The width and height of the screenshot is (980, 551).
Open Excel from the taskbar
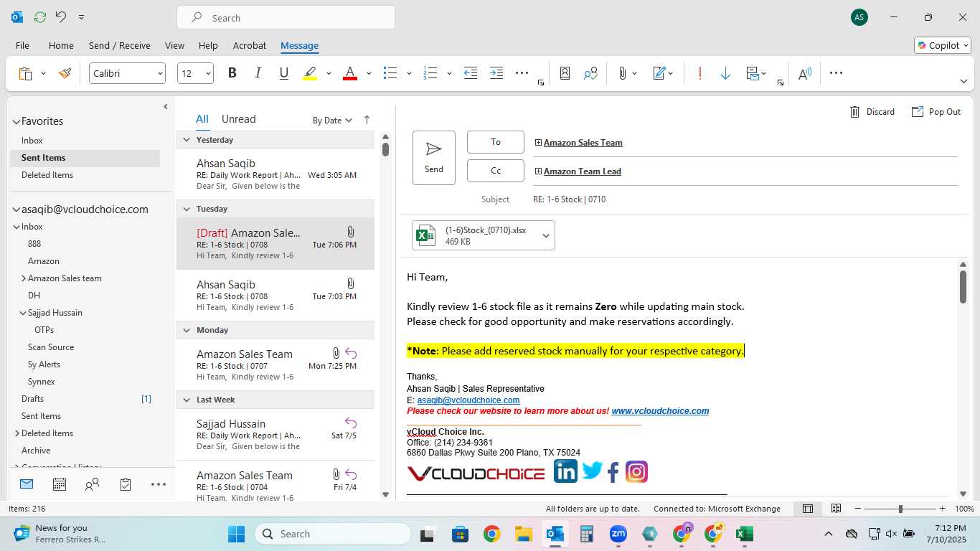click(744, 534)
